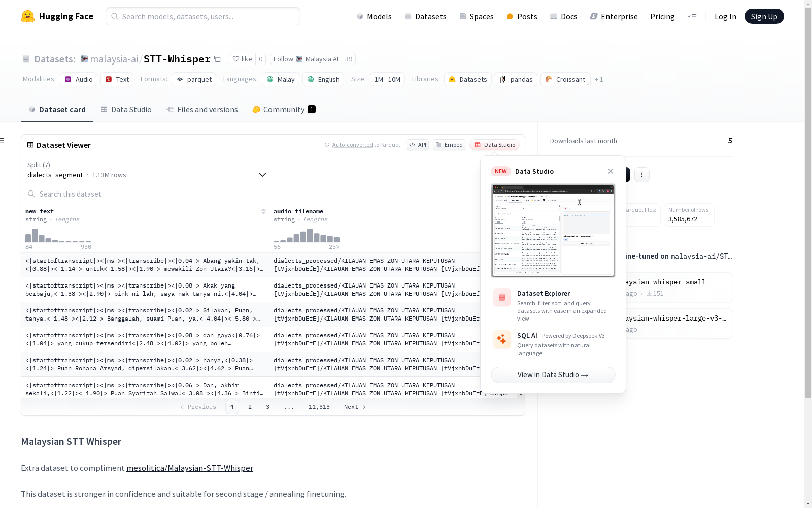Open the malaysian-whisper-large-v3 model card
The height and width of the screenshot is (508, 812).
pos(678,324)
